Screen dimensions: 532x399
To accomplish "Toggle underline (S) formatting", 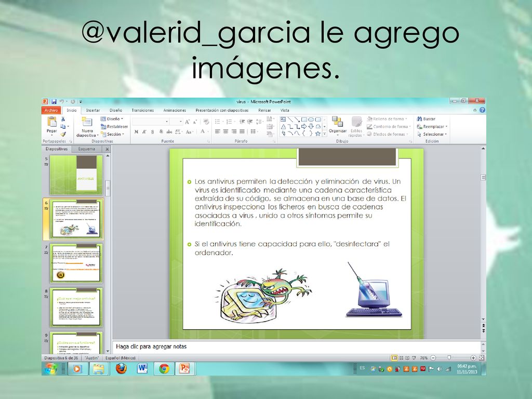I will 152,131.
